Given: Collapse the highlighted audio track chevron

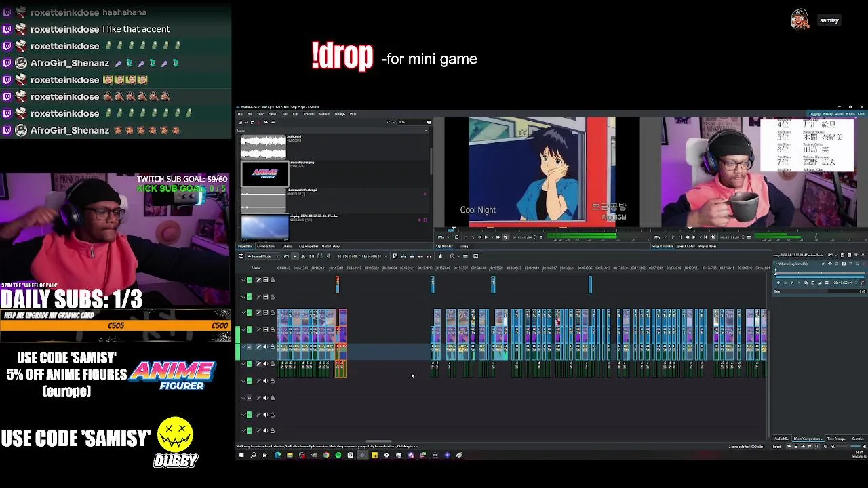Looking at the screenshot, I should [243, 346].
